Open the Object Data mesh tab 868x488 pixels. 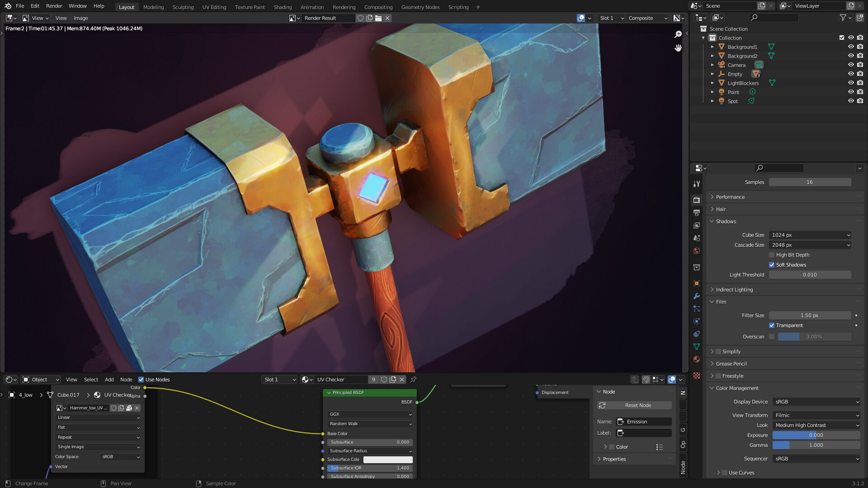pos(697,347)
